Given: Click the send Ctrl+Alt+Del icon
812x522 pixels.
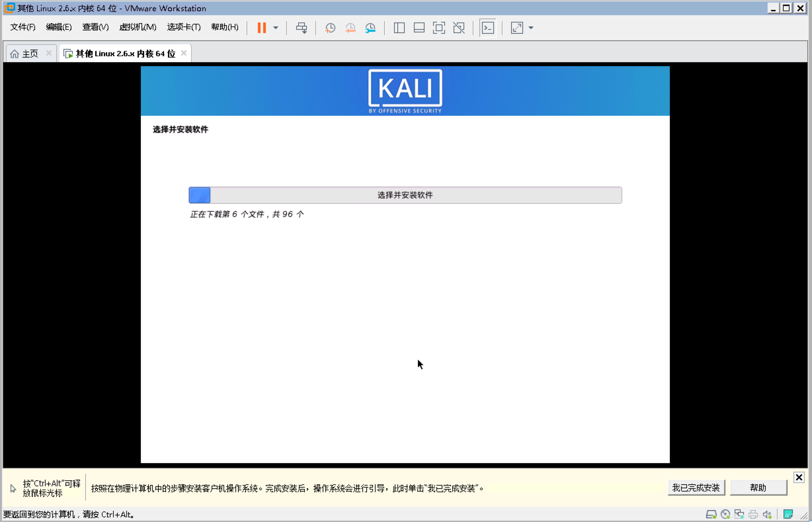Looking at the screenshot, I should click(x=488, y=28).
